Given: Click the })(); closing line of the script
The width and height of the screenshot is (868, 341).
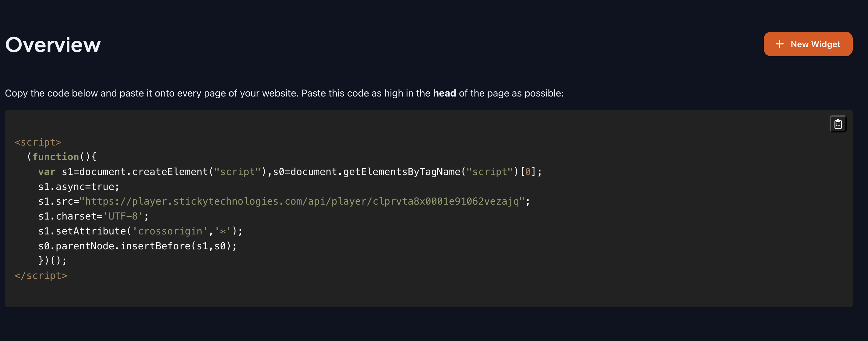Looking at the screenshot, I should pos(52,260).
